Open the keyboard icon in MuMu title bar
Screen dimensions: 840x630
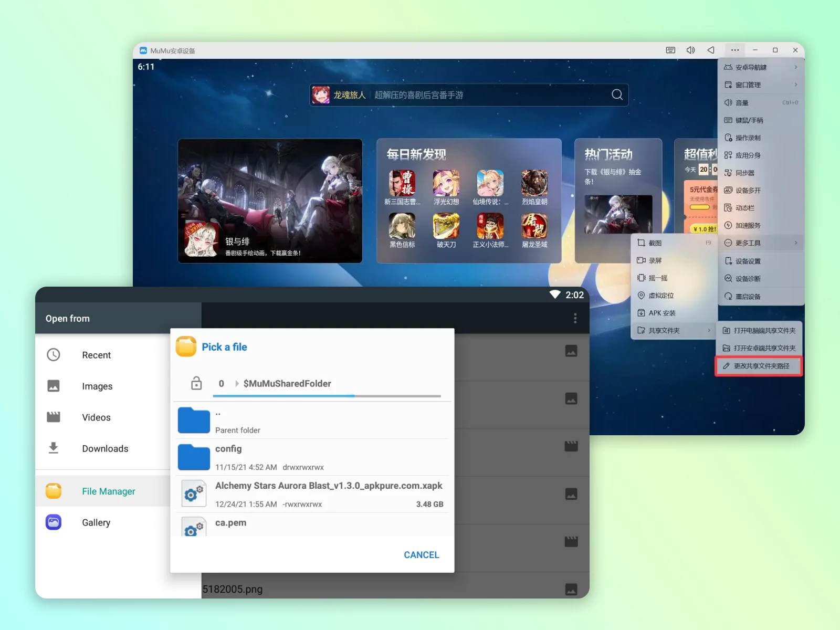pos(670,50)
